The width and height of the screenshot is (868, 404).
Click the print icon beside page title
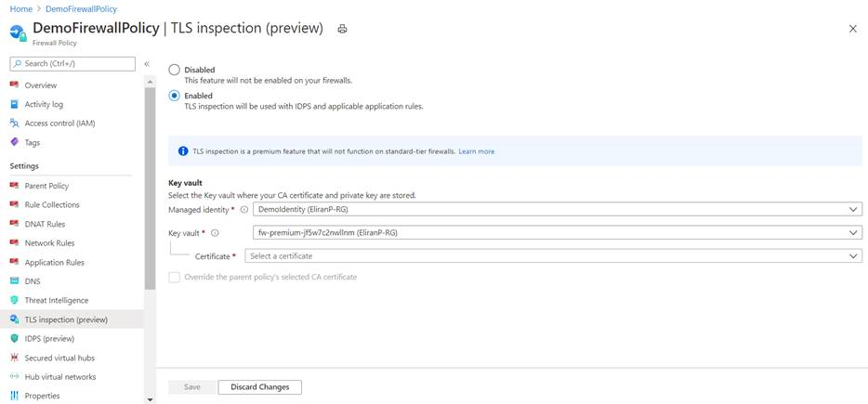pyautogui.click(x=342, y=29)
